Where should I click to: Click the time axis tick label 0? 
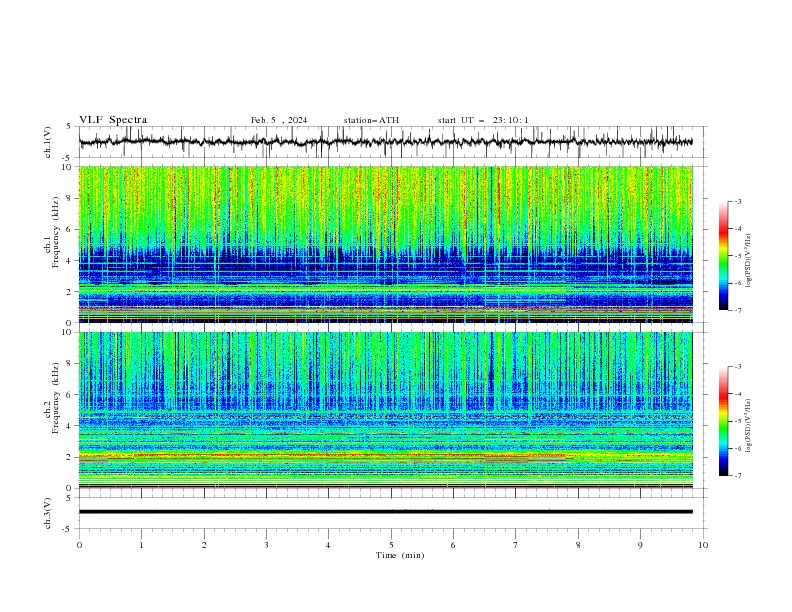click(79, 545)
